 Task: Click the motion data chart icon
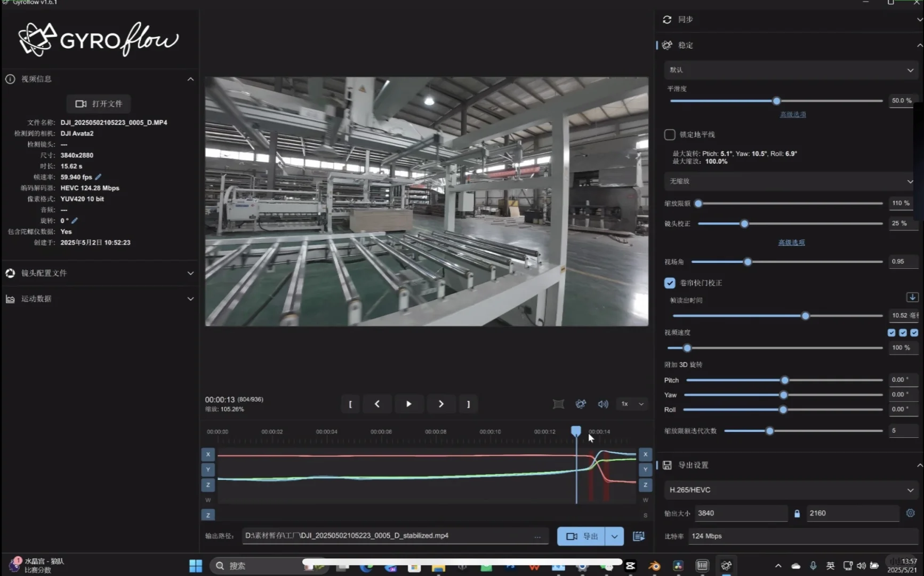pos(10,299)
